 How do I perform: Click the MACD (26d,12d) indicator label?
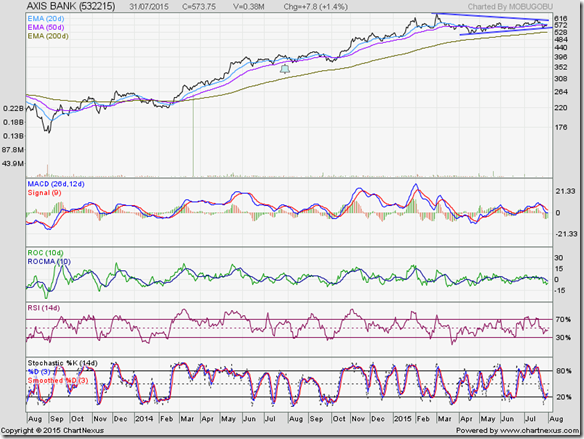56,184
